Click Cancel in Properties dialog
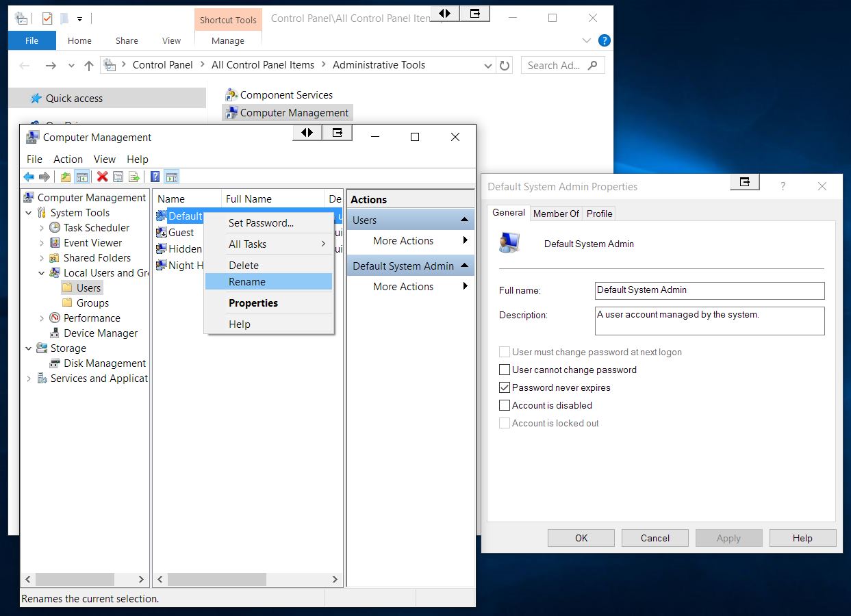The width and height of the screenshot is (851, 616). point(655,538)
